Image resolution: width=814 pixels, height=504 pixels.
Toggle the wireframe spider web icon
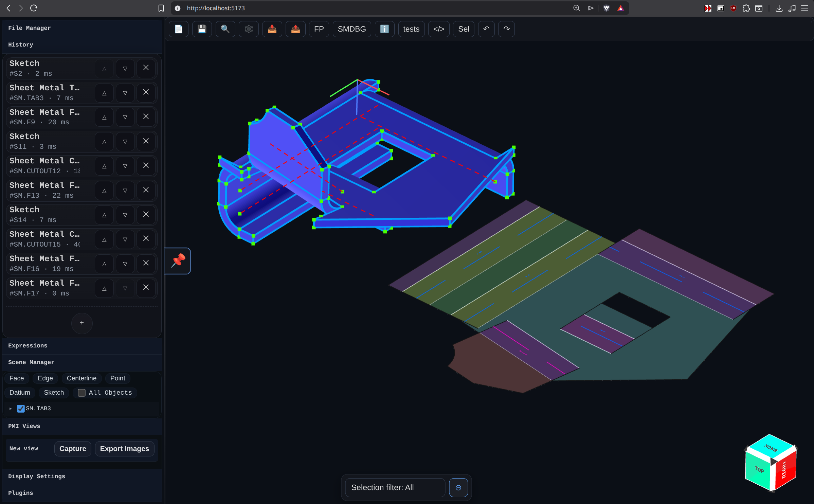(x=249, y=29)
